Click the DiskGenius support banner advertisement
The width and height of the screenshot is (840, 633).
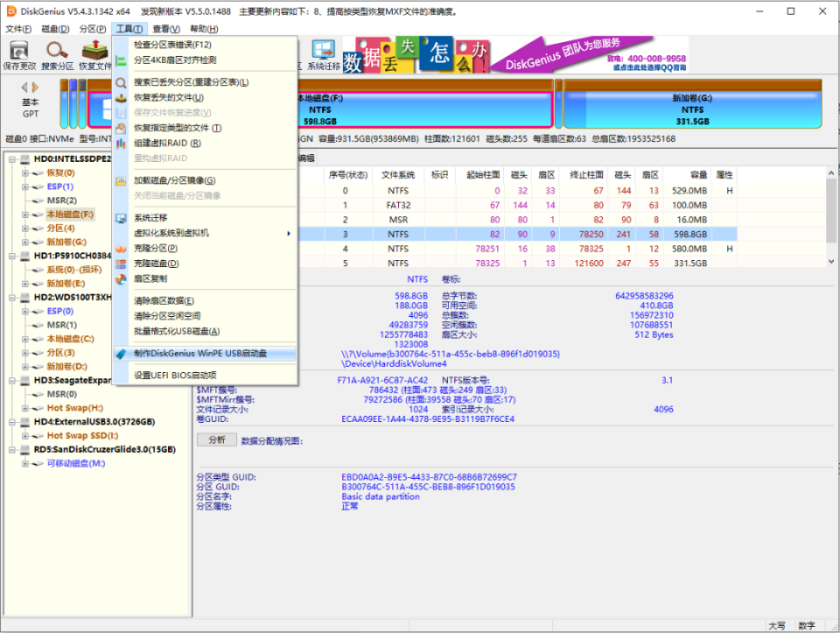point(515,54)
